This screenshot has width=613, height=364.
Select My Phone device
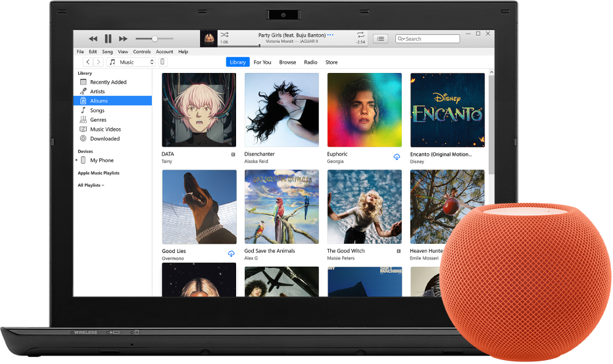click(102, 160)
